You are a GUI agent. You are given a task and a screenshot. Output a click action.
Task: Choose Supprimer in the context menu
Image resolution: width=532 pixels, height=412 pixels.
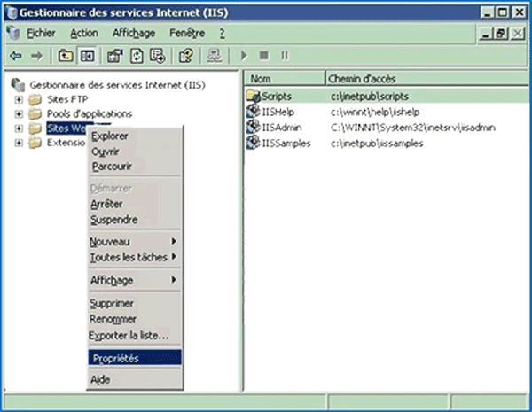tap(135, 303)
